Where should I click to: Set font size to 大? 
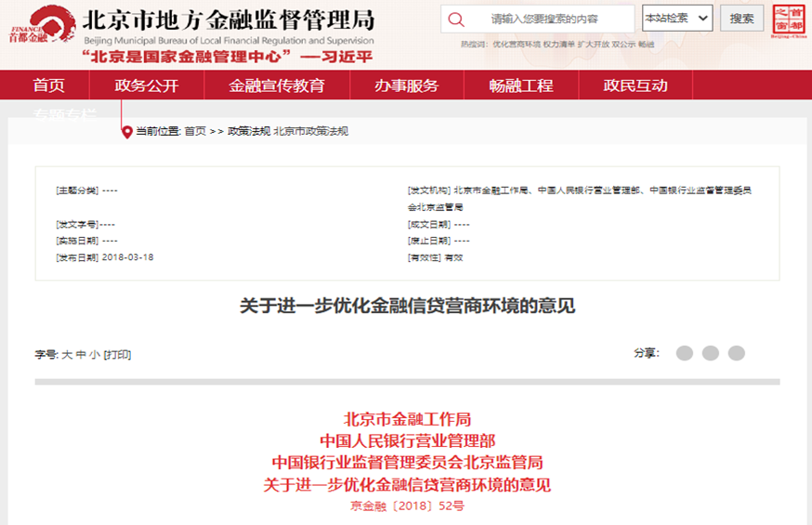[x=67, y=355]
